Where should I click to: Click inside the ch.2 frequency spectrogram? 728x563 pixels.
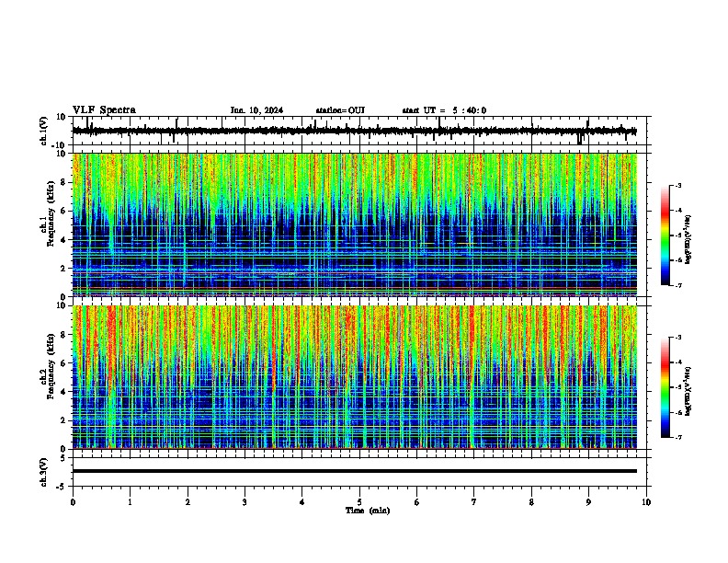point(355,377)
